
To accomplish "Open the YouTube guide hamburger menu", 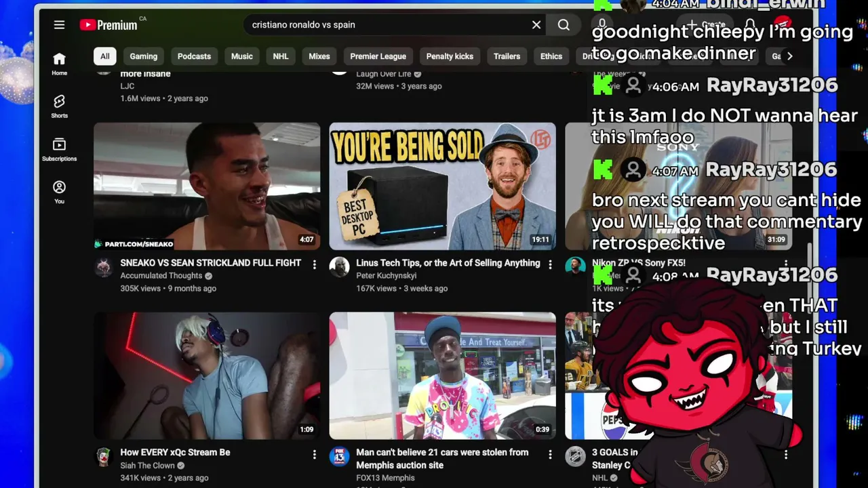I will [x=59, y=25].
